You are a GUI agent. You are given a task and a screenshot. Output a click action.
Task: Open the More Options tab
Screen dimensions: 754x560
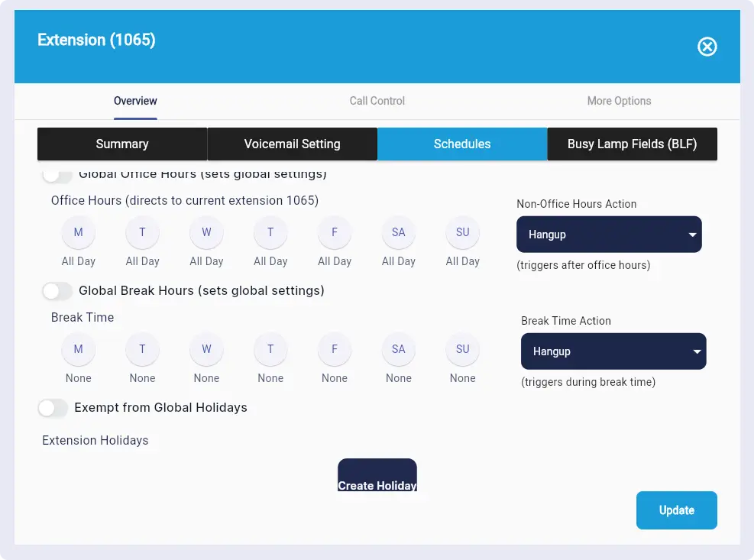click(619, 101)
